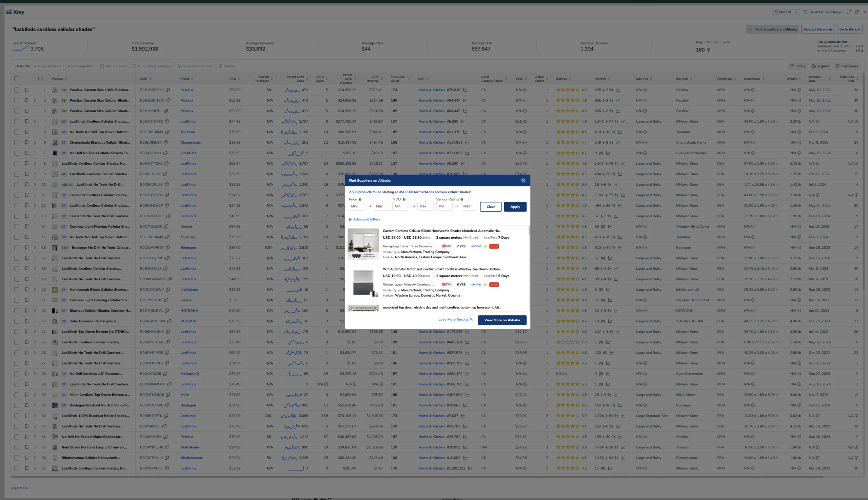Click Verified badge for Ningbo Jiayuan supplier
This screenshot has height=500, width=868.
[x=476, y=284]
